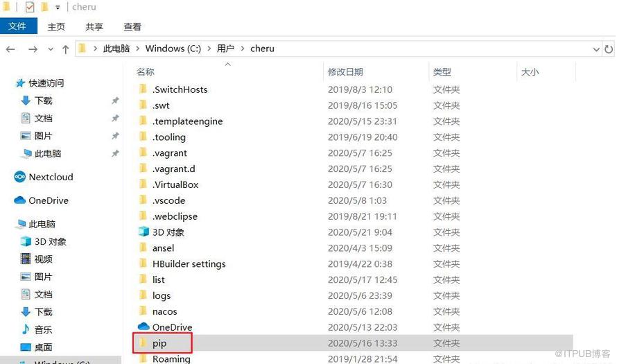617x364 pixels.
Task: Open 音乐 in the sidebar tree
Action: pos(43,329)
